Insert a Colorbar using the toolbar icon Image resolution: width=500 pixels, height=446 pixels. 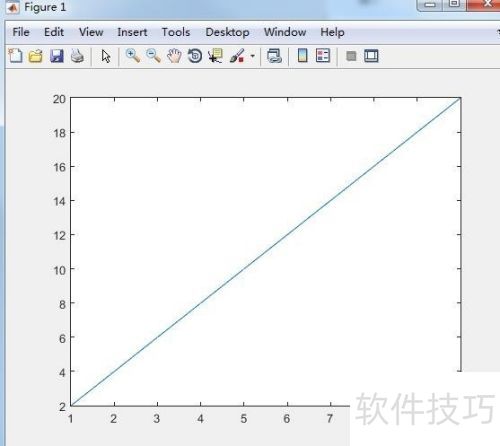point(302,55)
